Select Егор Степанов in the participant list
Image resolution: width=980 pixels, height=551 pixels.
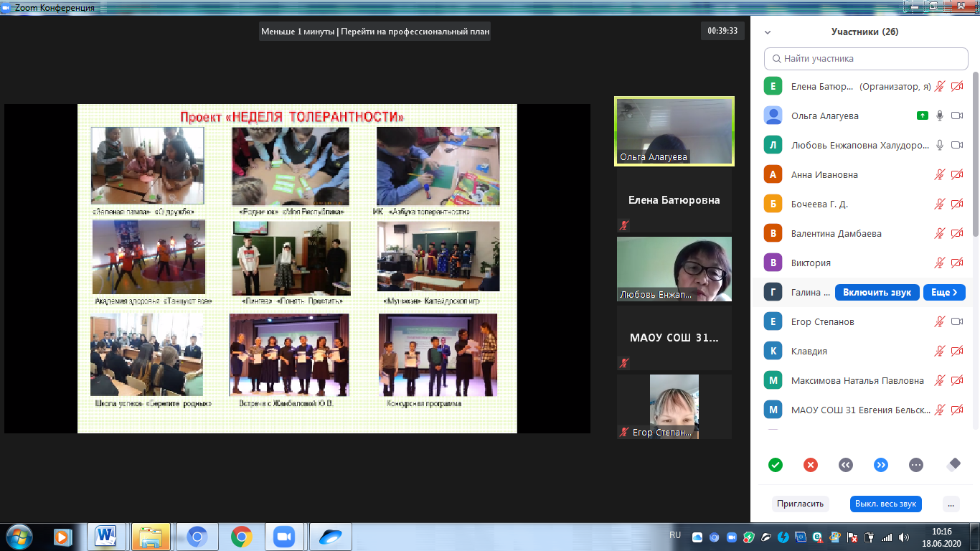pos(823,322)
